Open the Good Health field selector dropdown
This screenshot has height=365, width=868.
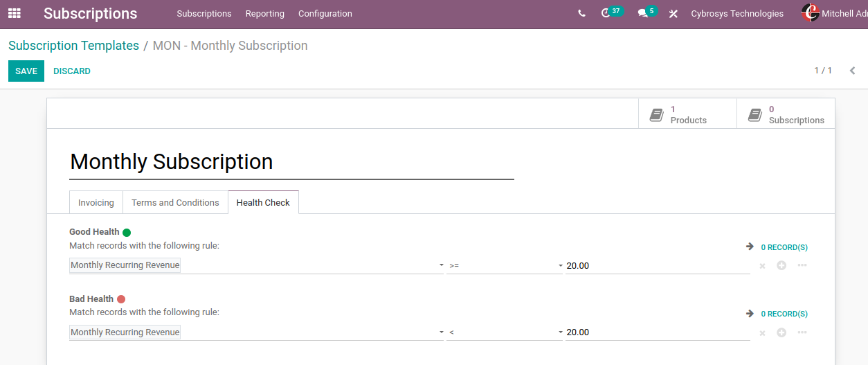[x=256, y=265]
